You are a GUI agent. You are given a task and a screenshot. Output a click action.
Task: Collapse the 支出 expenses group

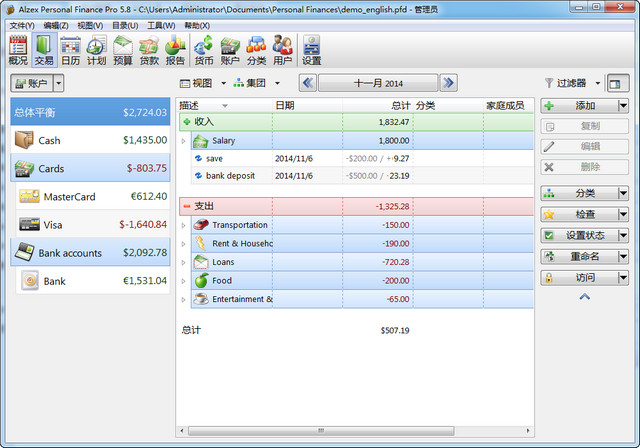pyautogui.click(x=187, y=206)
